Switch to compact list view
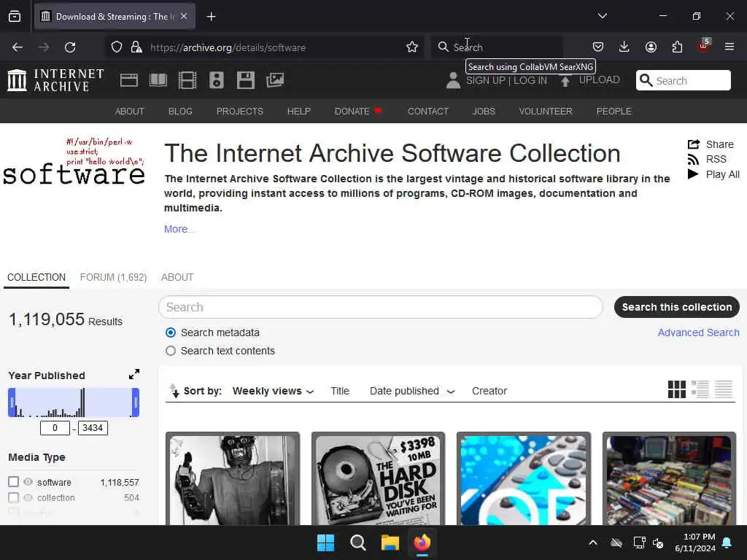 [724, 389]
